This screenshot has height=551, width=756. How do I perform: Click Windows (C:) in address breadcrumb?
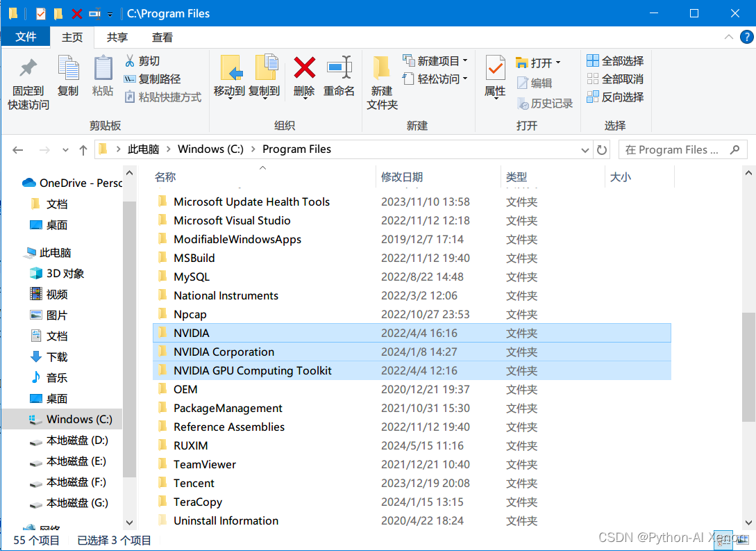tap(211, 149)
